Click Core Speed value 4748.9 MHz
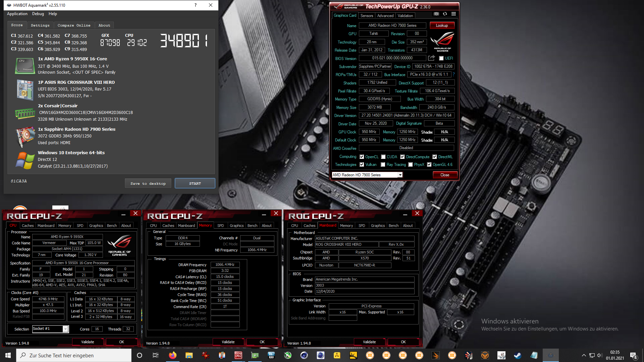Screen dimensions: 644x362 coord(48,299)
